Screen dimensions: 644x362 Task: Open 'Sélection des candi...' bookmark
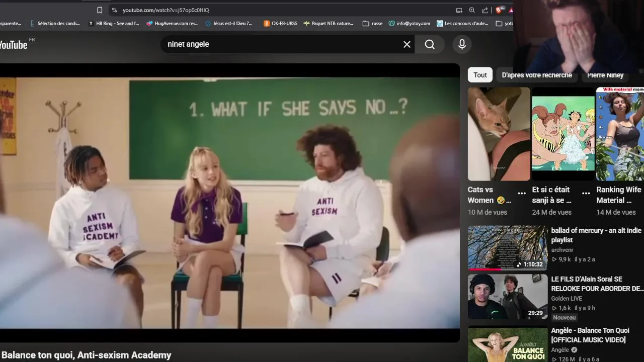pyautogui.click(x=55, y=23)
